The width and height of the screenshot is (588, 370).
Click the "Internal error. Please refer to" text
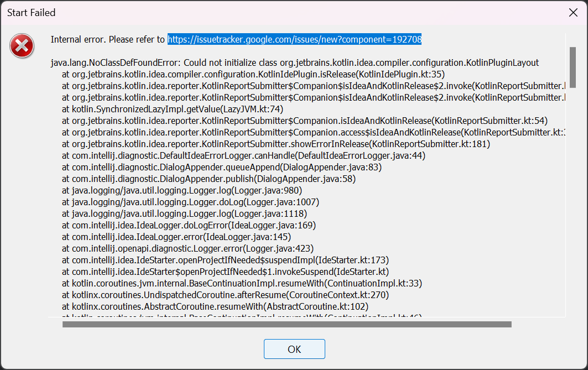click(107, 39)
